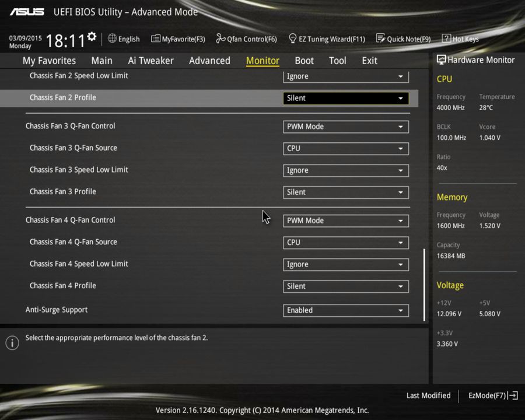Add setting to MyFavorite
The width and height of the screenshot is (525, 420).
pyautogui.click(x=178, y=38)
